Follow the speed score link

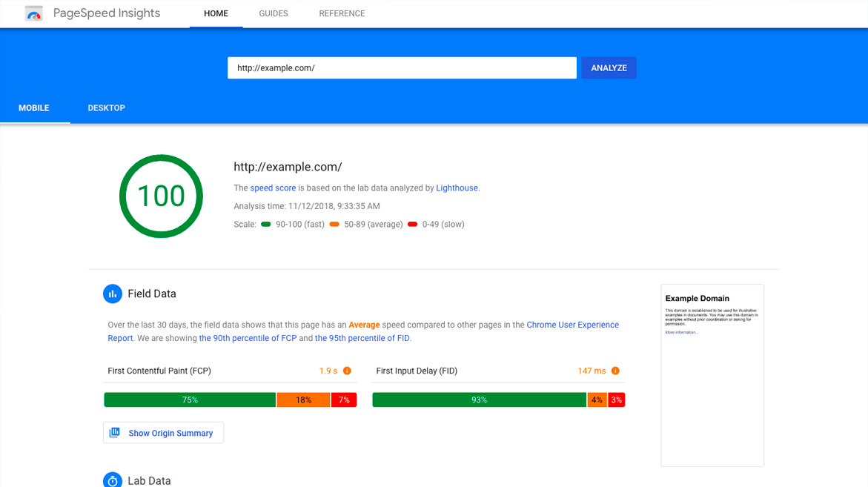pyautogui.click(x=273, y=188)
